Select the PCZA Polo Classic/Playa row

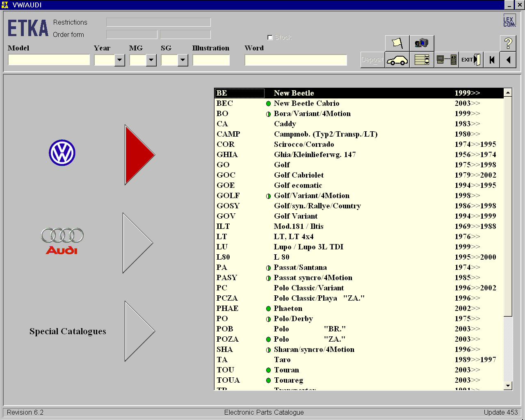[359, 298]
